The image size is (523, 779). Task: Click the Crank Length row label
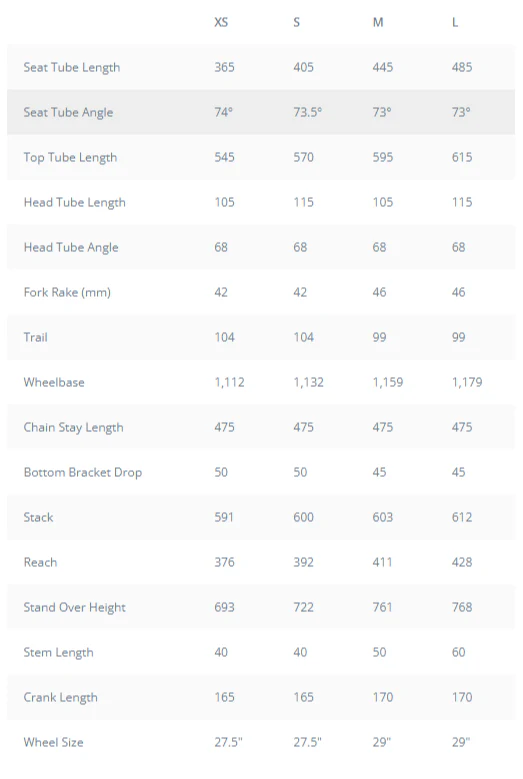coord(61,698)
